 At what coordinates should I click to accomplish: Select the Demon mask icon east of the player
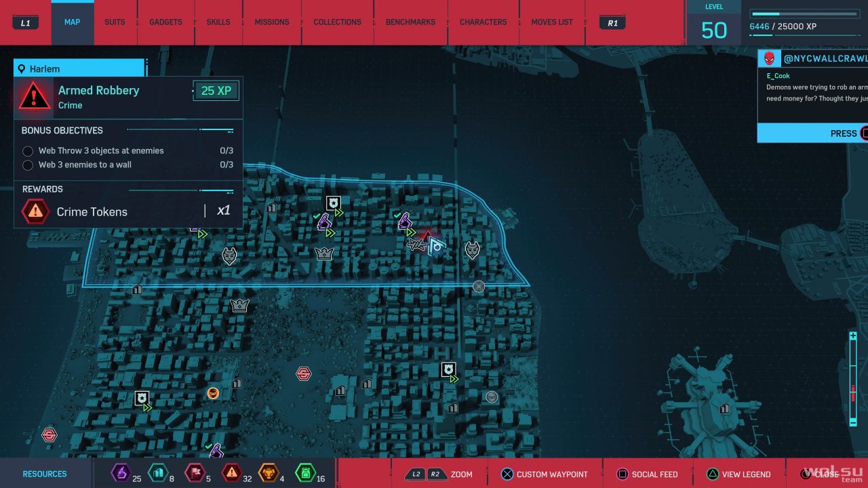click(x=473, y=250)
